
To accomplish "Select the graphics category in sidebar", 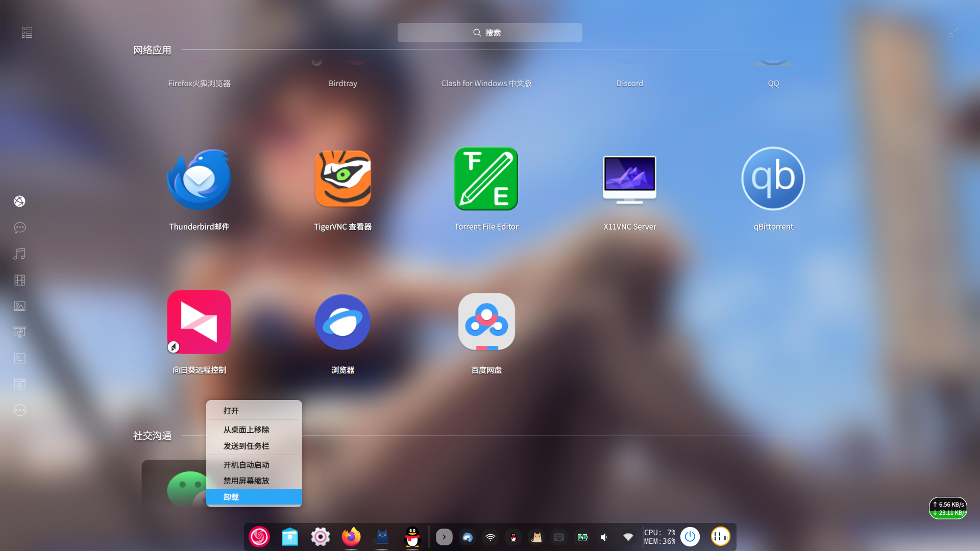I will tap(20, 306).
